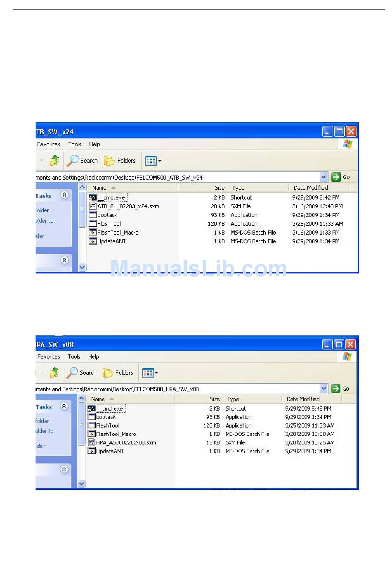
Task: Select __cmd.exe shortcut icon in ATB_SW_v24 window
Action: 93,197
